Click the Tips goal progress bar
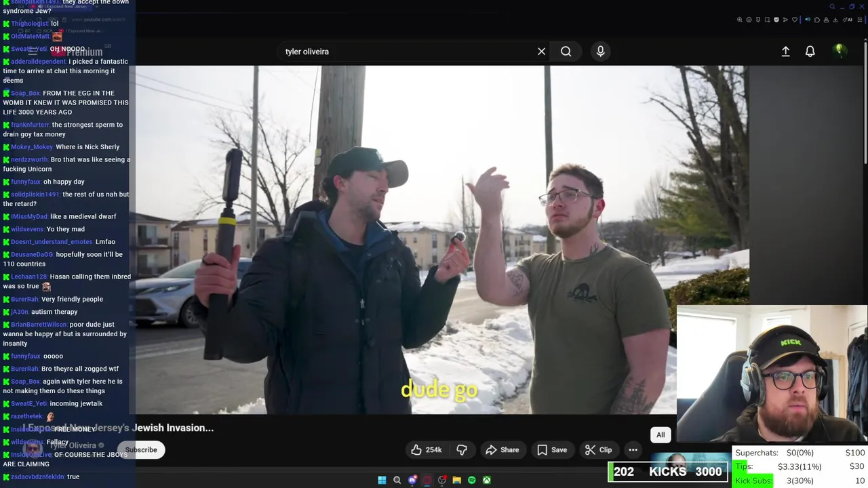 [800, 466]
